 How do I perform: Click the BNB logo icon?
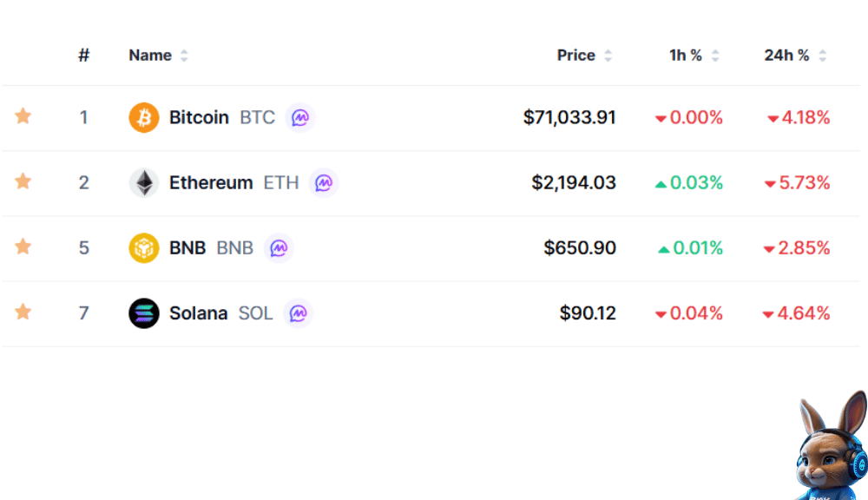(145, 247)
